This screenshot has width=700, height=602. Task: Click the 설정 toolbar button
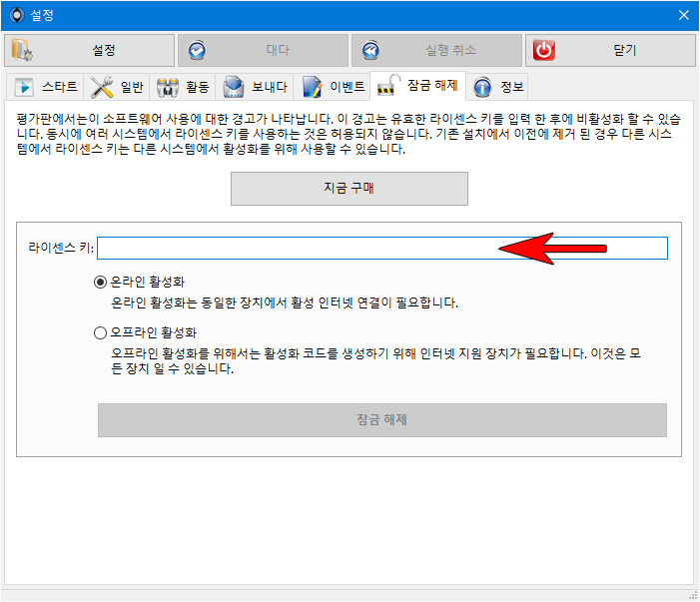[x=89, y=51]
